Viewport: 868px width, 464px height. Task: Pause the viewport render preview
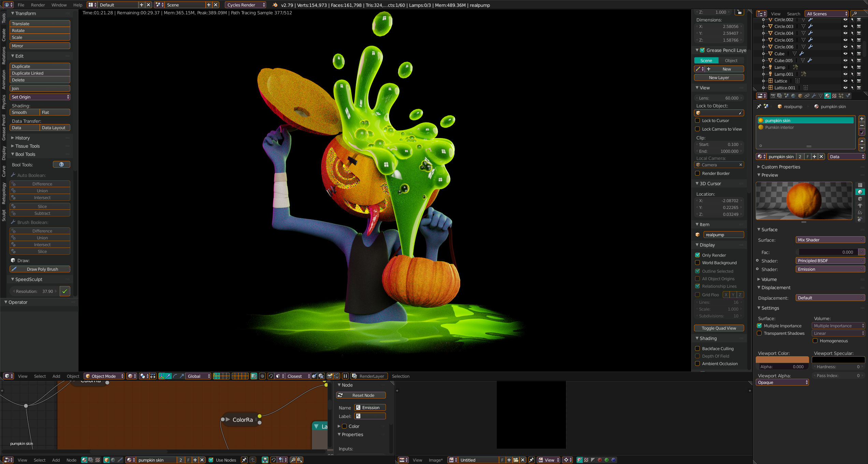pyautogui.click(x=345, y=376)
